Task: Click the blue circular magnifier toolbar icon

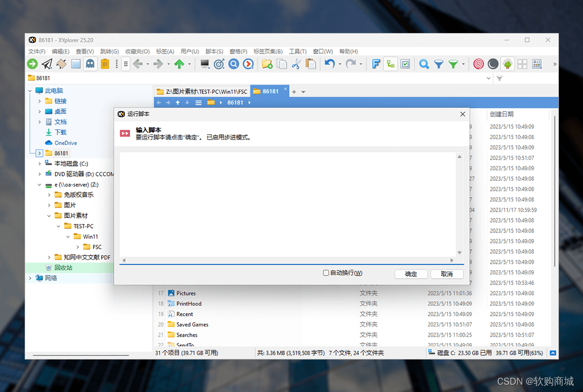Action: pyautogui.click(x=234, y=64)
